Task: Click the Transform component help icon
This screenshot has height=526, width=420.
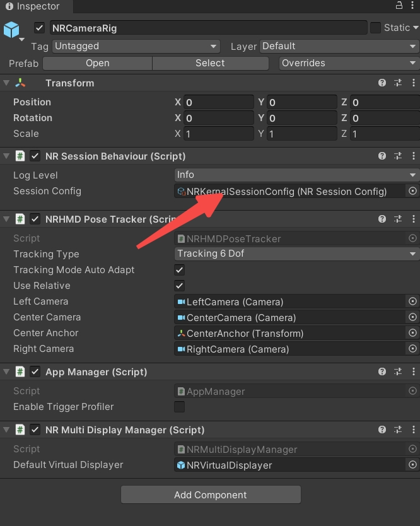Action: [x=382, y=83]
